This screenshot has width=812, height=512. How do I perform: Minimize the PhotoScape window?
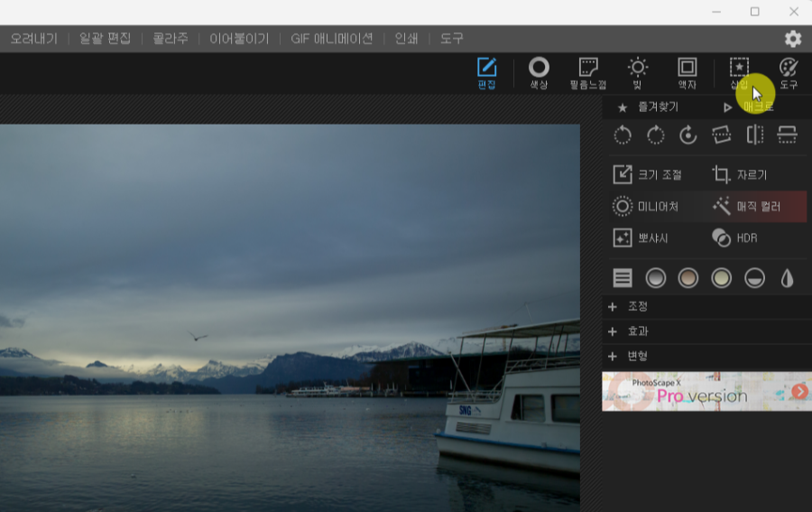click(x=716, y=12)
